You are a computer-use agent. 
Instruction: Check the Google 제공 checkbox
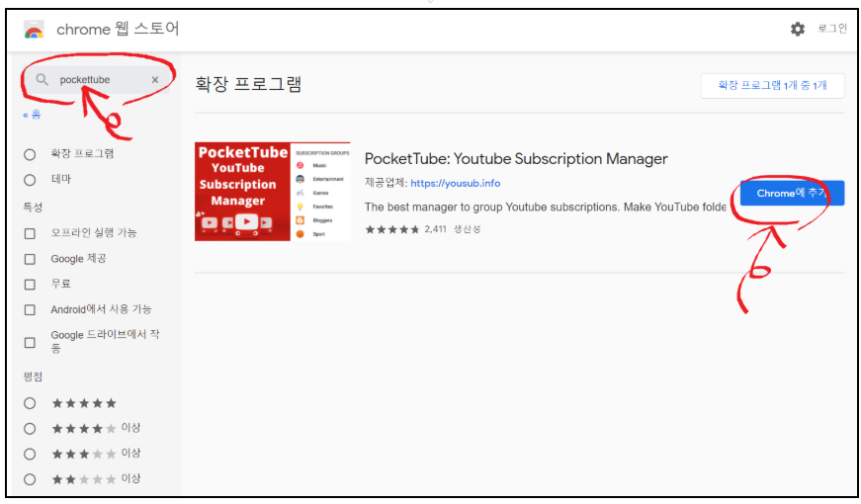[x=30, y=259]
